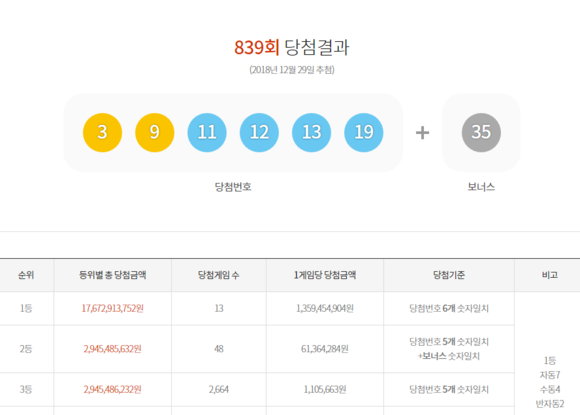Select the gray bonus ball 35
This screenshot has width=580, height=415.
pos(481,132)
